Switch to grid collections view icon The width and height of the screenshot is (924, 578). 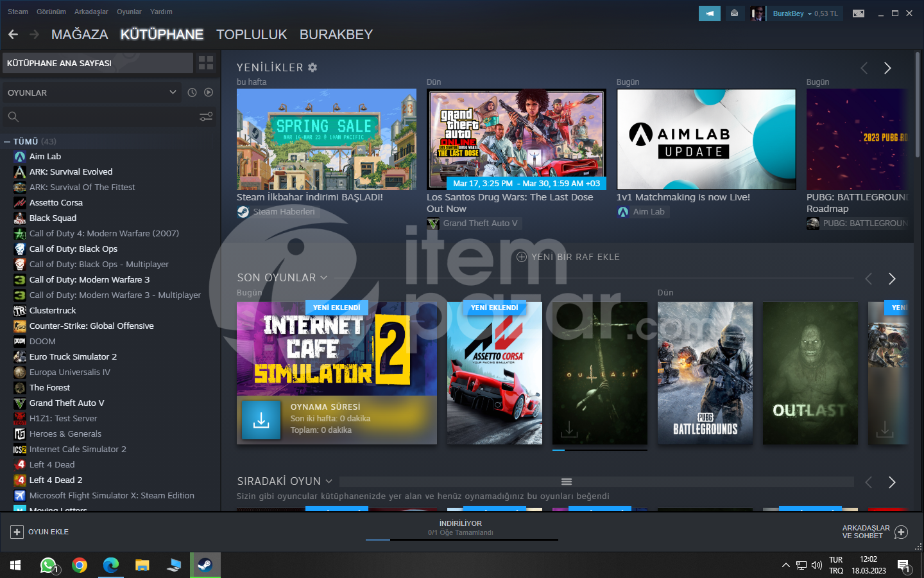coord(206,63)
